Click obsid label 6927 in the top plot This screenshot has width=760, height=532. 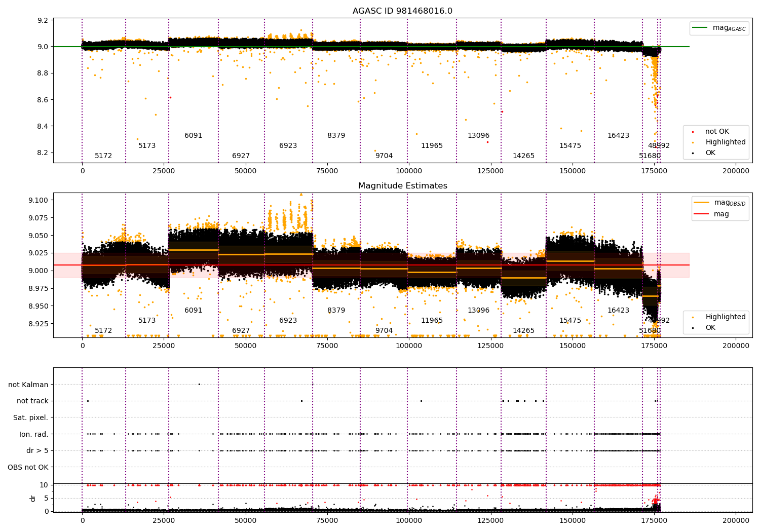pyautogui.click(x=241, y=156)
